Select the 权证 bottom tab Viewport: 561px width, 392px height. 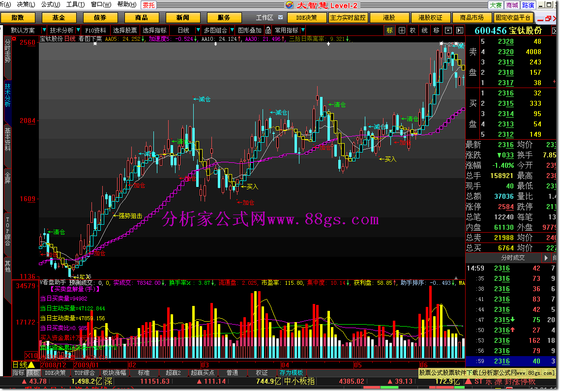pos(262,373)
